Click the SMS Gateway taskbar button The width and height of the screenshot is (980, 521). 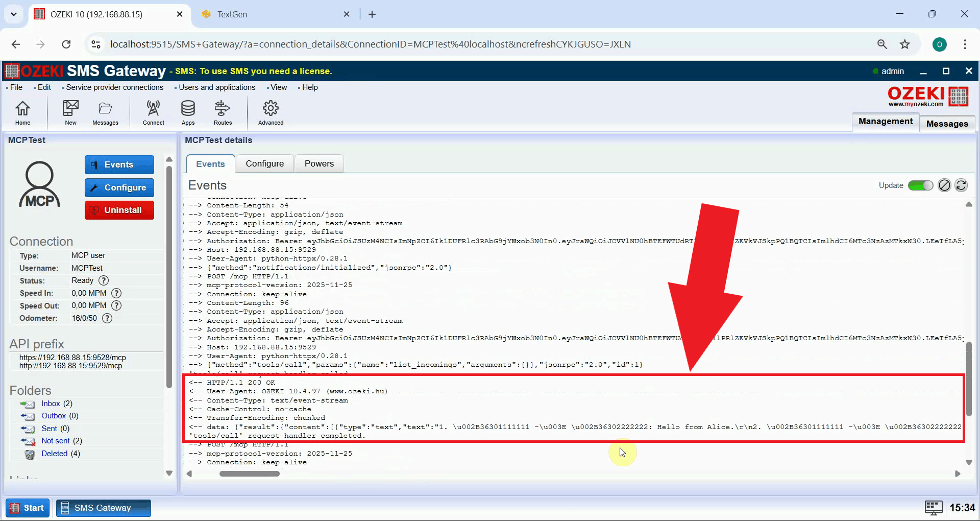[x=104, y=508]
